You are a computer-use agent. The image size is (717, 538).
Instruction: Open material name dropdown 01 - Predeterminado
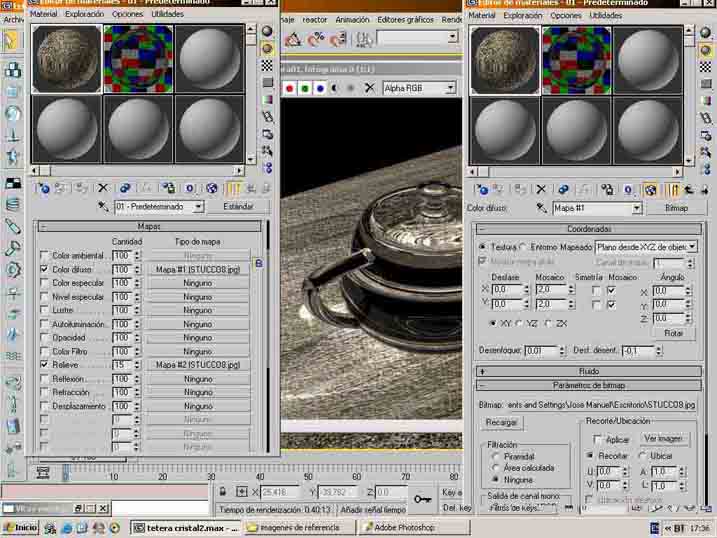pyautogui.click(x=198, y=207)
